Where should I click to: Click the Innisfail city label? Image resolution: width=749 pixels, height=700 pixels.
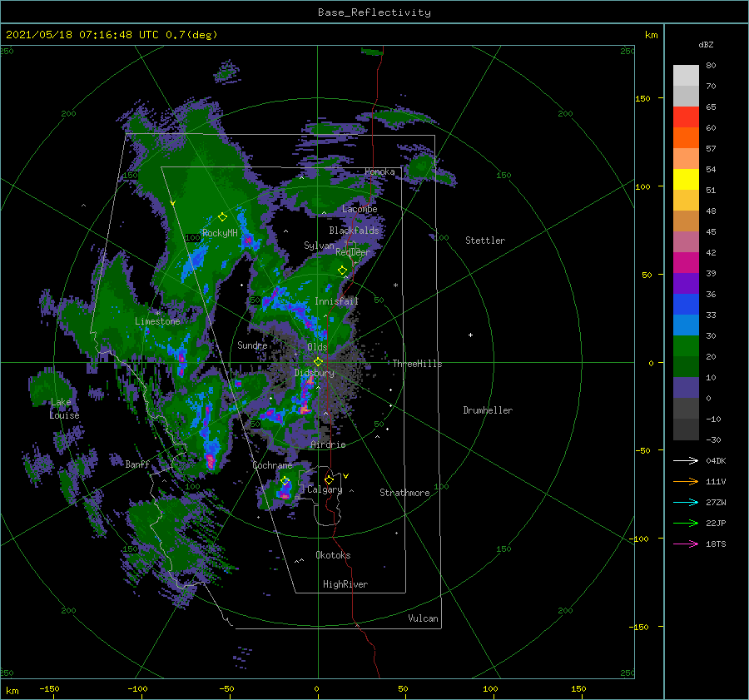pyautogui.click(x=336, y=301)
